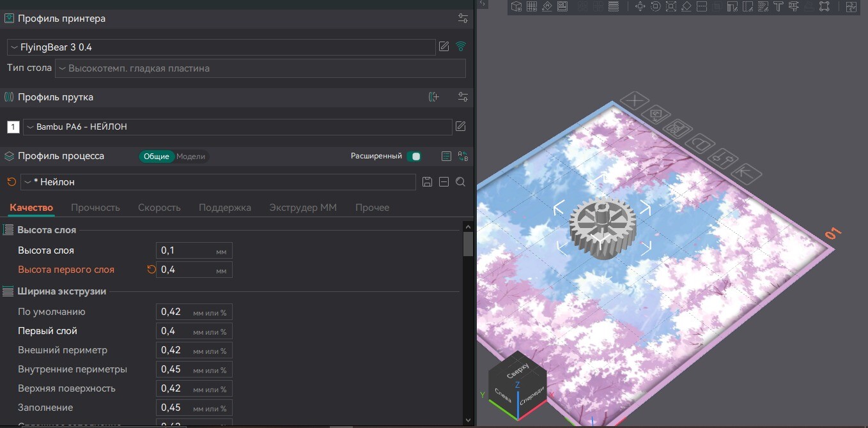The image size is (868, 428).
Task: Activate the Lay on face tool
Action: point(686,6)
